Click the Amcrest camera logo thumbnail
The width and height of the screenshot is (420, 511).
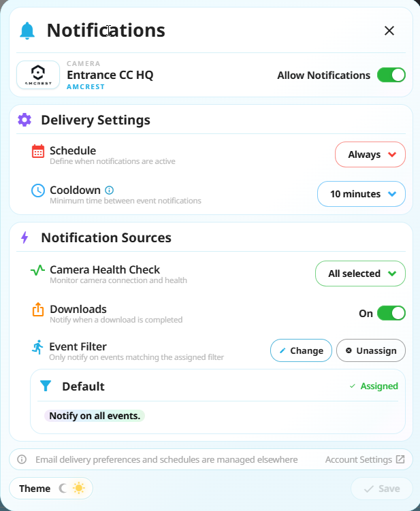tap(38, 75)
